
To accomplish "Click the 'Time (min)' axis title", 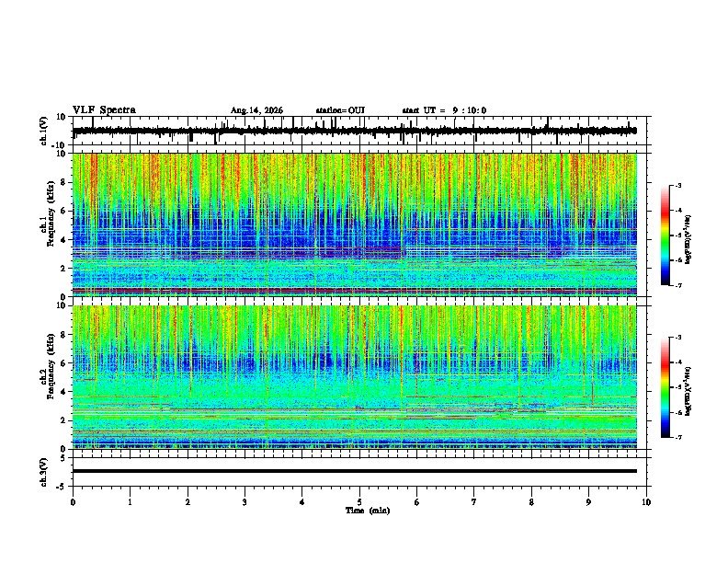I will (x=368, y=511).
